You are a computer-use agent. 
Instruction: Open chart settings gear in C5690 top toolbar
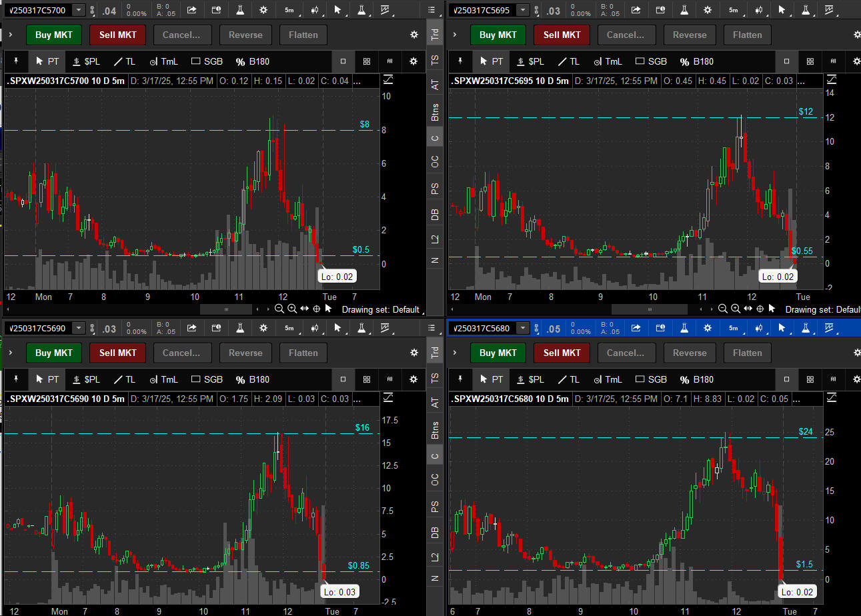pyautogui.click(x=263, y=328)
